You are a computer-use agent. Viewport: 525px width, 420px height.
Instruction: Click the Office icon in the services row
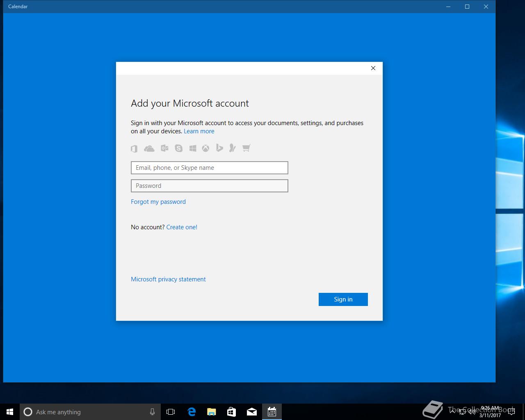coord(134,148)
